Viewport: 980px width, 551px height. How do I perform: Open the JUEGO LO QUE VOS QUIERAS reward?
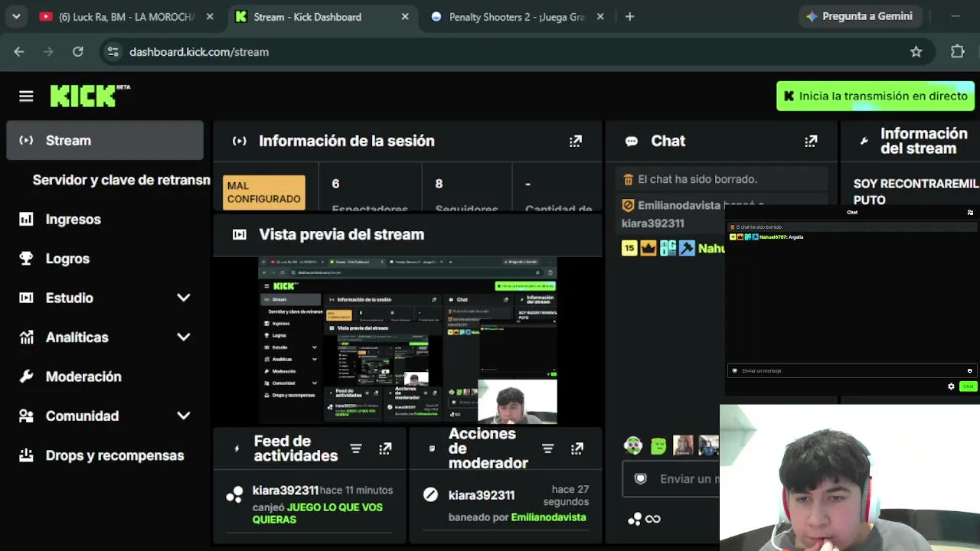(x=318, y=514)
